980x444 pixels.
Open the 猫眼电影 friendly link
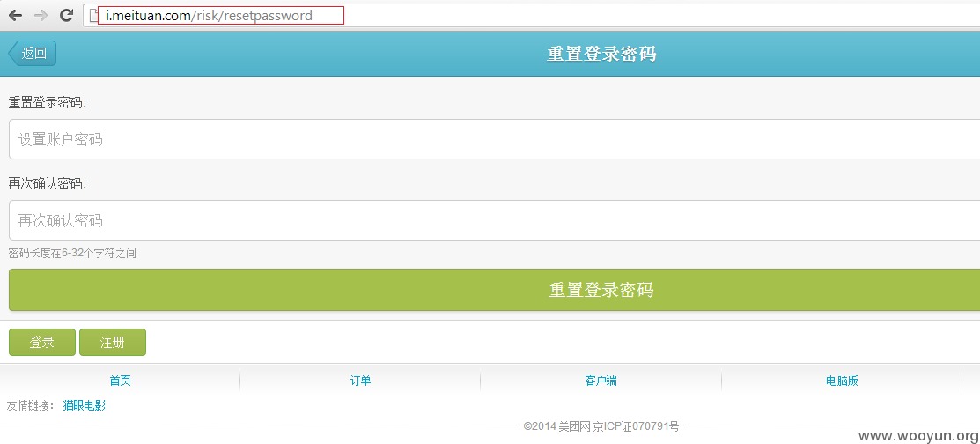tap(85, 405)
